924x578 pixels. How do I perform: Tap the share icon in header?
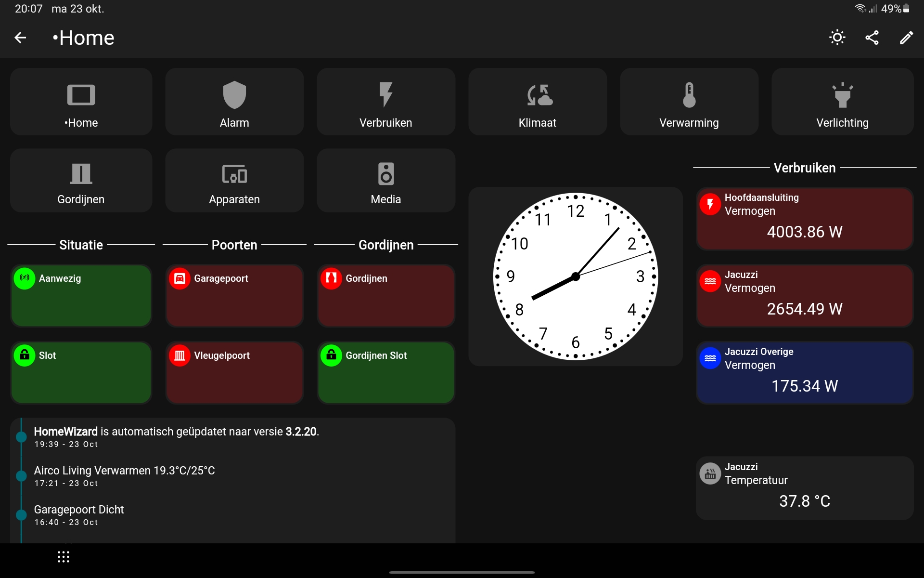(x=872, y=38)
